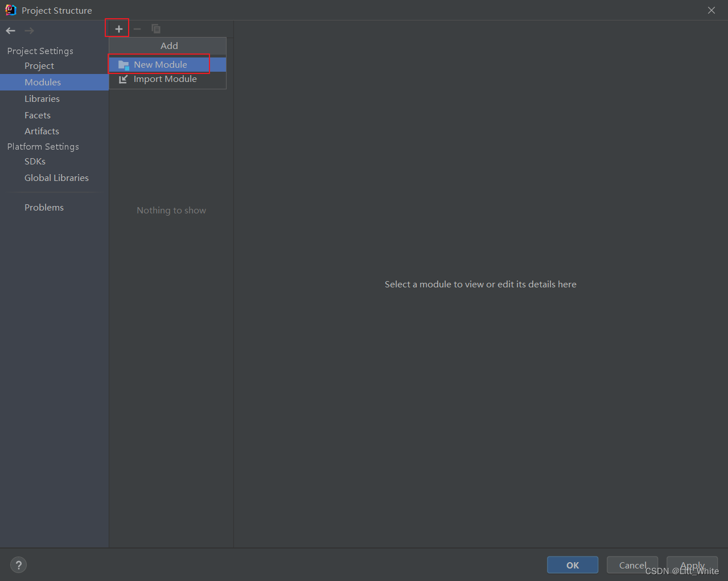
Task: Open the Global Libraries page
Action: (56, 178)
